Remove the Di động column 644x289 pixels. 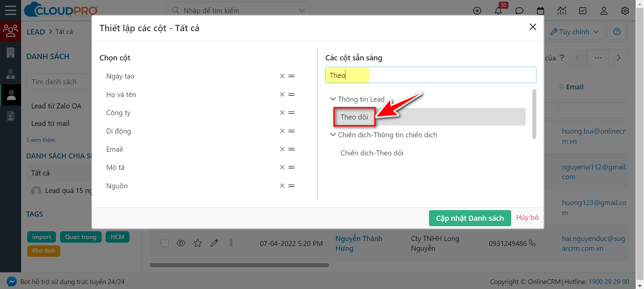click(x=282, y=131)
